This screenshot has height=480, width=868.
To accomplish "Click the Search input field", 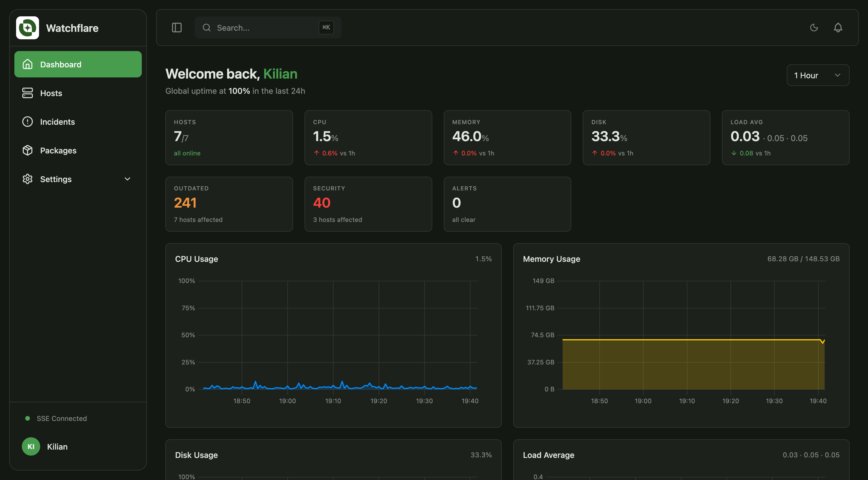I will (x=268, y=28).
